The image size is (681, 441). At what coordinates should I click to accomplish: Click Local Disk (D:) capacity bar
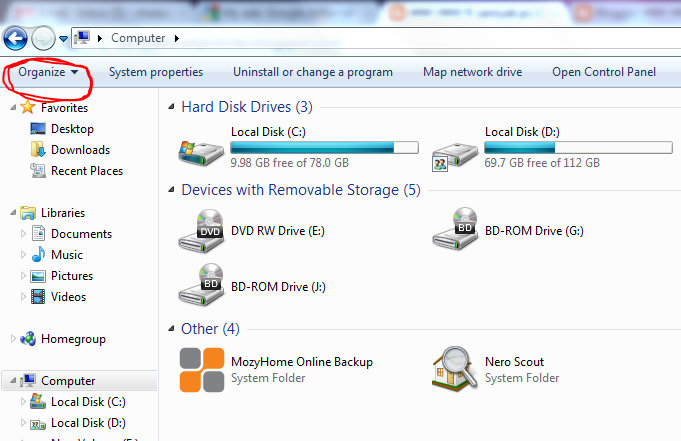[578, 148]
